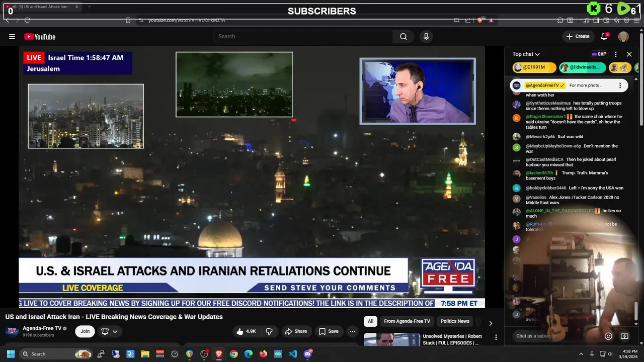The height and width of the screenshot is (362, 644).
Task: Start voice search with the microphone
Action: (426, 36)
